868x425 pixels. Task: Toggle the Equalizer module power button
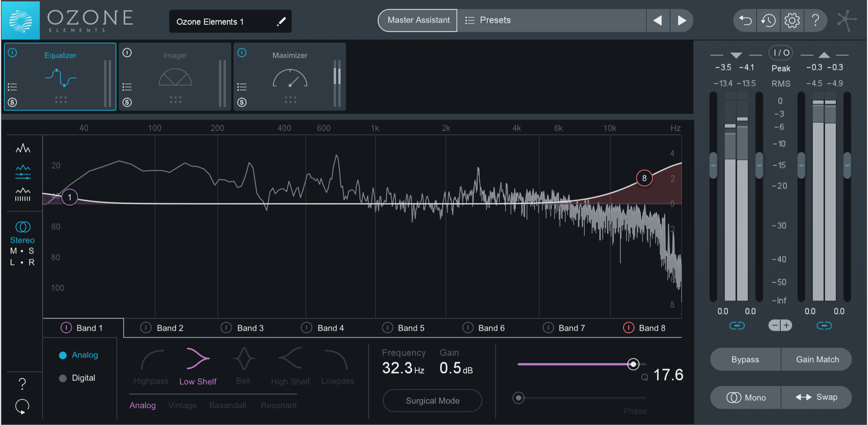[12, 53]
